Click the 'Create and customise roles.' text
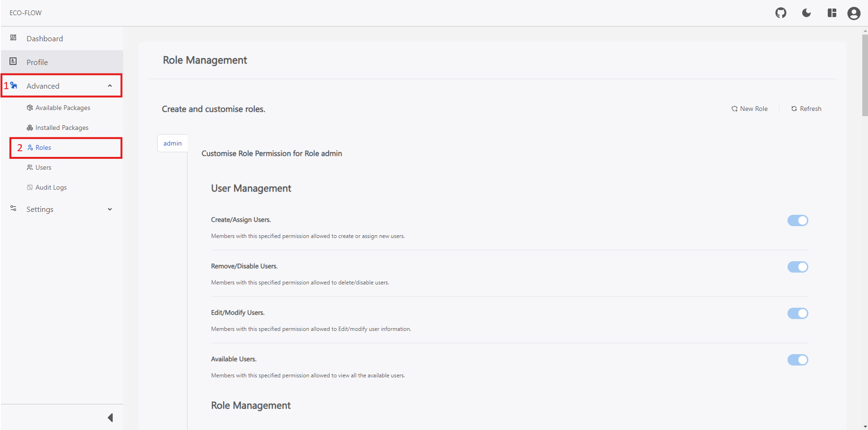The height and width of the screenshot is (430, 868). (214, 109)
